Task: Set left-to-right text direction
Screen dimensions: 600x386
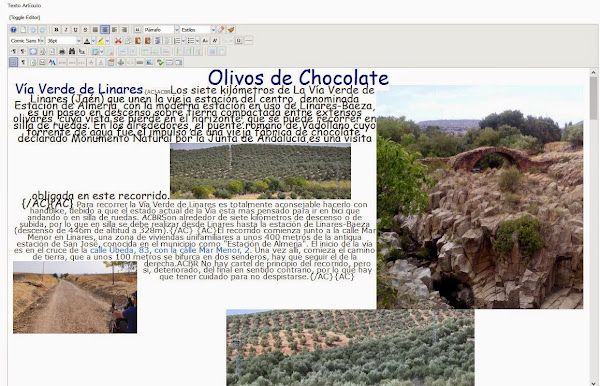Action: (x=13, y=51)
